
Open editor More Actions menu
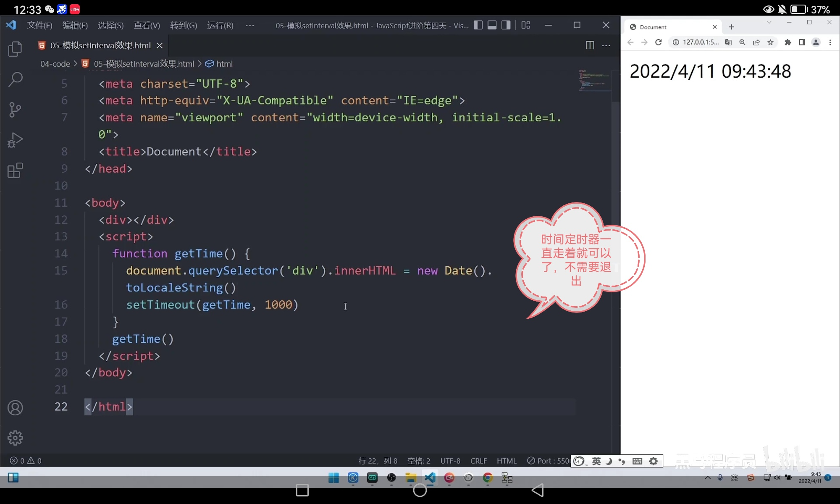pos(606,45)
